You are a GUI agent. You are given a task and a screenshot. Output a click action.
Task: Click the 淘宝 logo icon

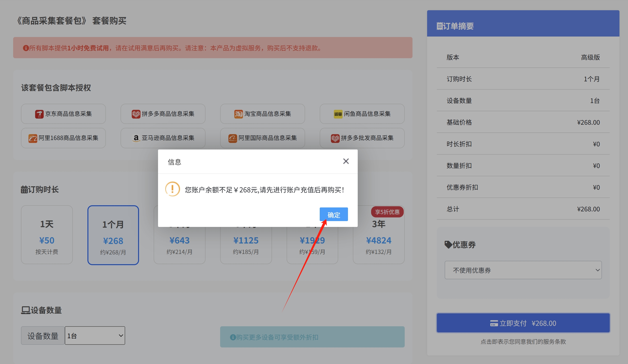pos(238,114)
